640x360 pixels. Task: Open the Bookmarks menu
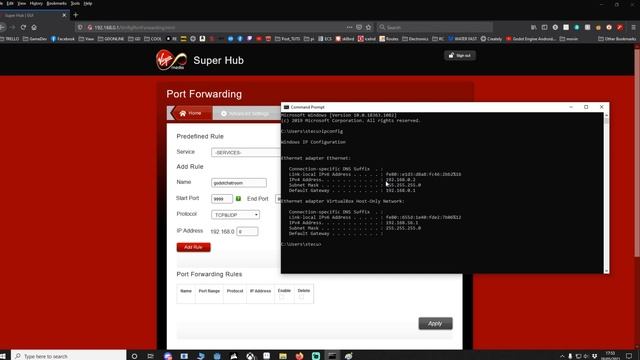56,3
